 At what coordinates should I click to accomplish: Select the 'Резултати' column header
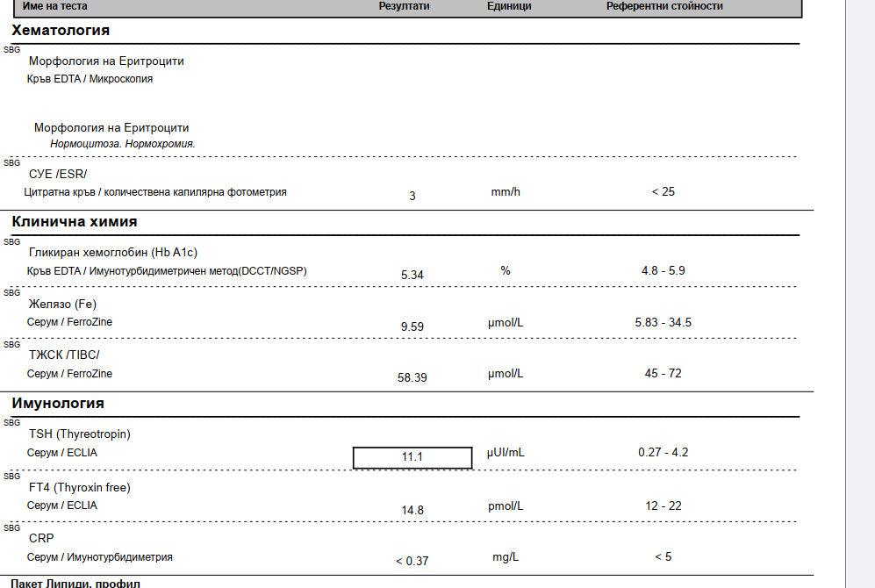pyautogui.click(x=404, y=6)
